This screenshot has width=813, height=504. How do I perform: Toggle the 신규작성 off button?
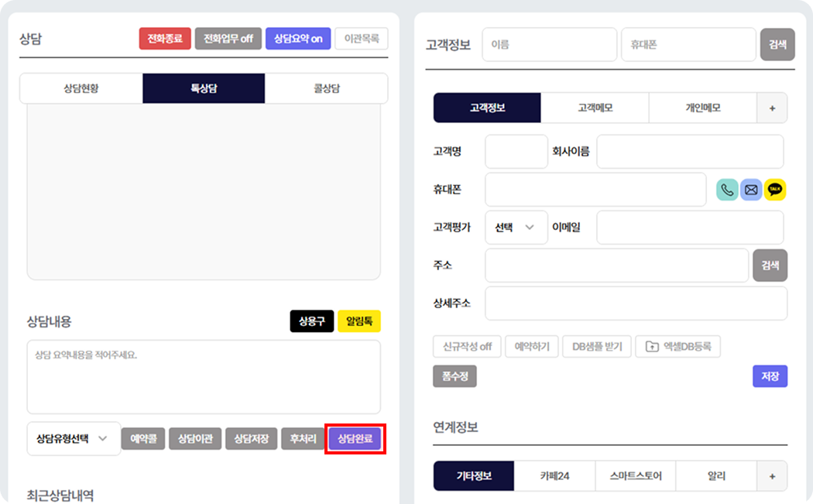(467, 347)
